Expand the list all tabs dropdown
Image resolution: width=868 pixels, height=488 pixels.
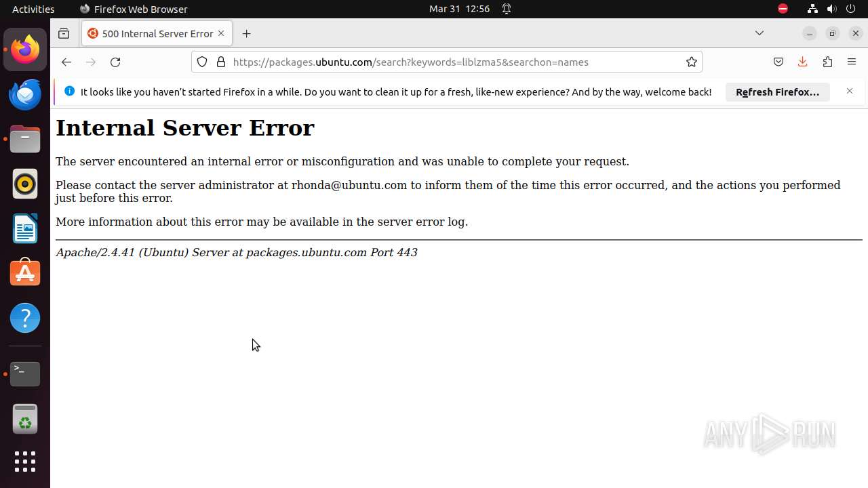[x=759, y=33]
